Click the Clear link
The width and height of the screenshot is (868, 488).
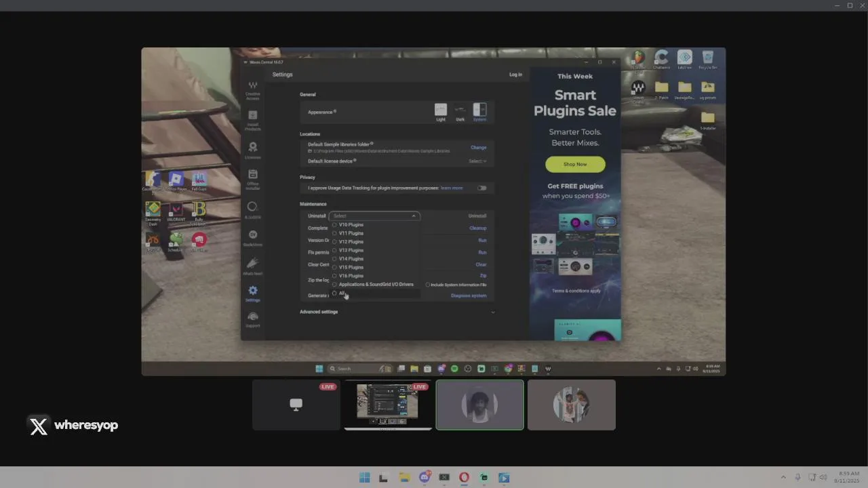coord(481,264)
